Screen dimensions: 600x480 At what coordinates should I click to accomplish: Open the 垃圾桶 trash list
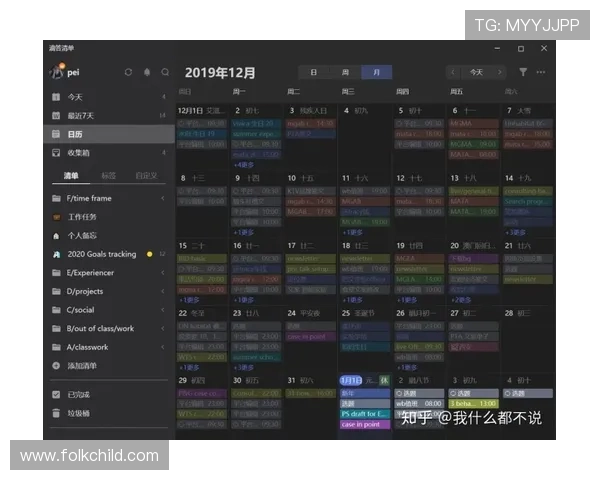[78, 413]
